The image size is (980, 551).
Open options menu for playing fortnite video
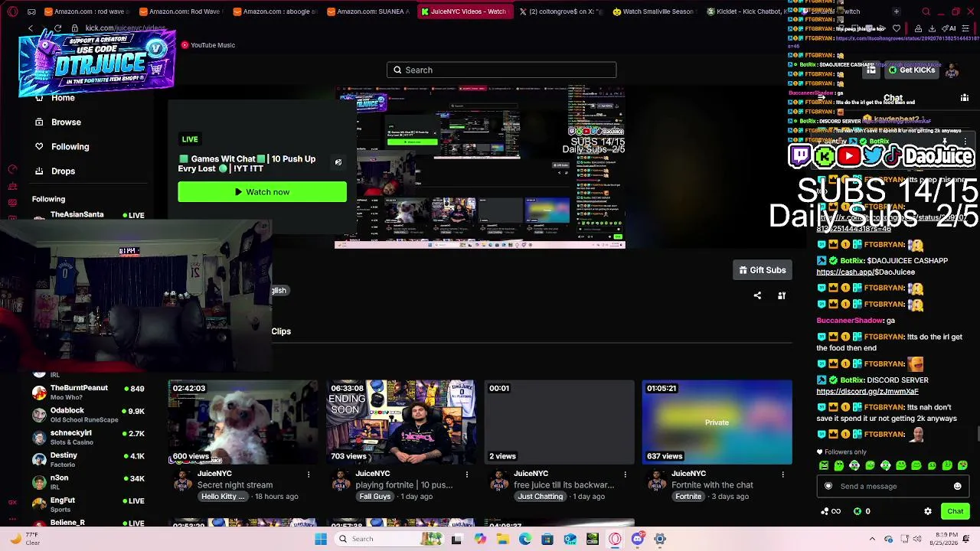click(467, 474)
